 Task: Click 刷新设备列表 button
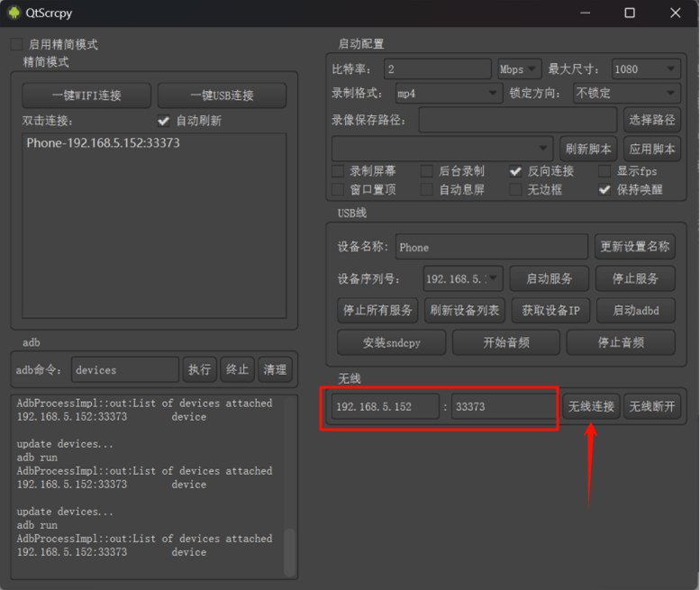(464, 310)
